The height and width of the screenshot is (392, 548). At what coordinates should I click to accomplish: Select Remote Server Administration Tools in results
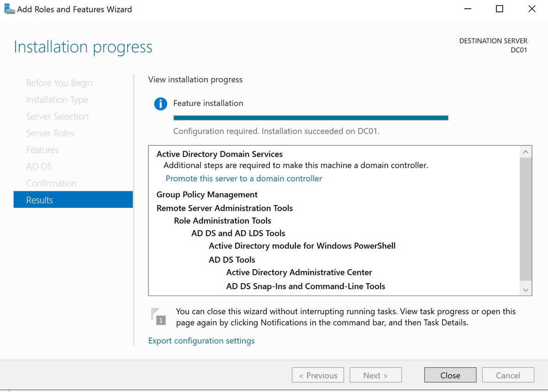[224, 208]
